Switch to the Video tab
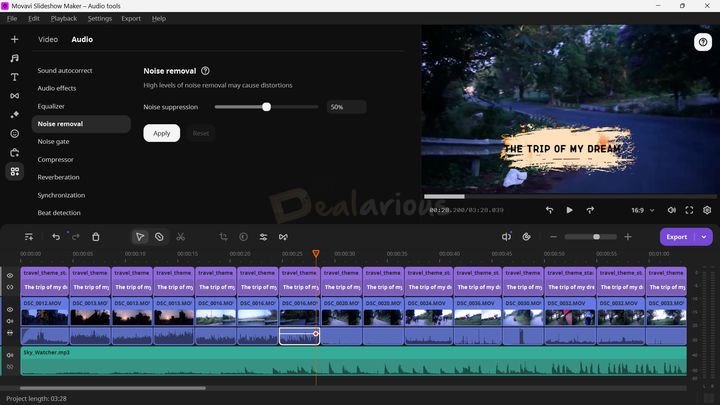 click(x=48, y=39)
